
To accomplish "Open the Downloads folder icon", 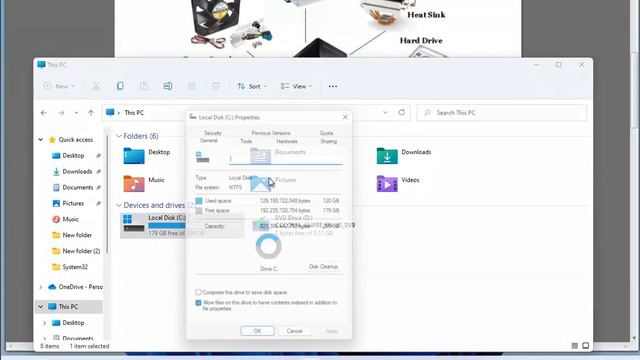I will pyautogui.click(x=387, y=156).
